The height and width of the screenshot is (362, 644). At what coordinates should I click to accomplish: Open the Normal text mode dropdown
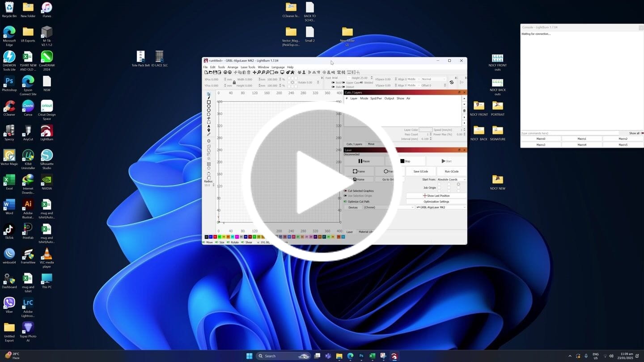tap(434, 79)
